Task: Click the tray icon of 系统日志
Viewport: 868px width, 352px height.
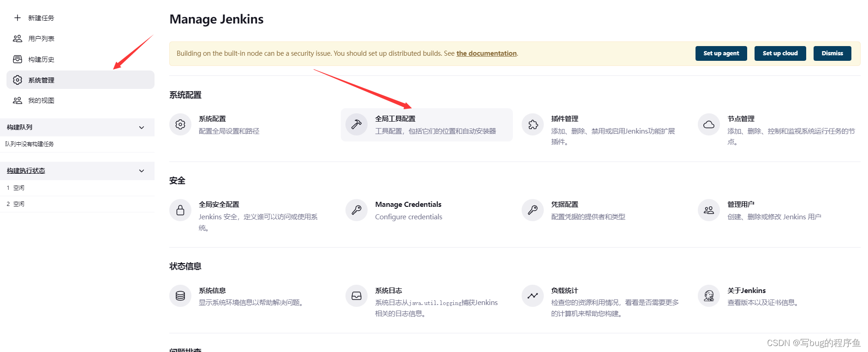Action: [x=357, y=296]
